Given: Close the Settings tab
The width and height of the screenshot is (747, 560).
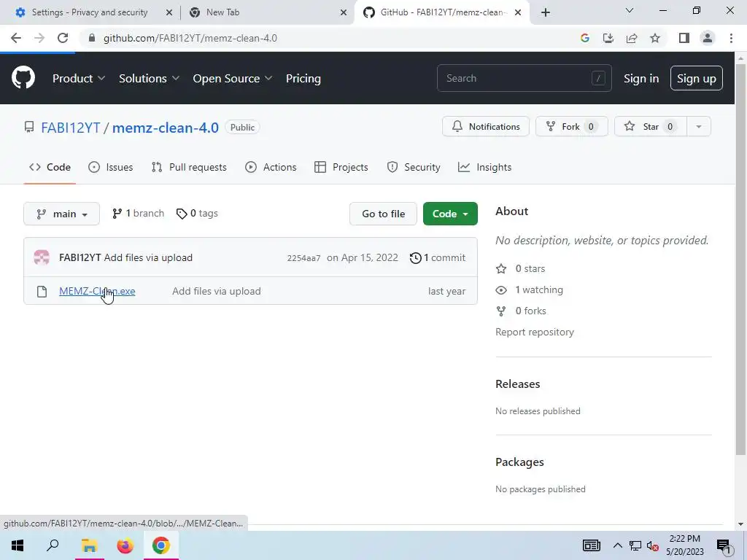Looking at the screenshot, I should point(169,13).
